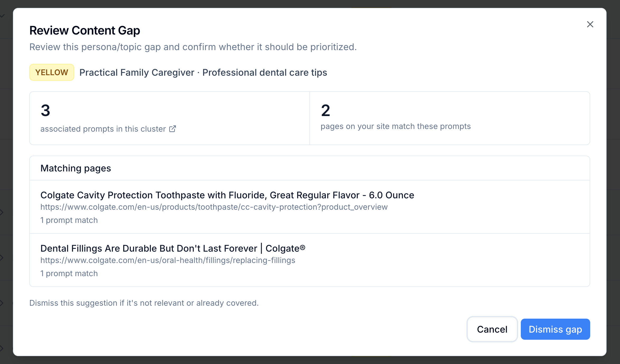Click the 'Dismiss this suggestion' hint text
The image size is (620, 364).
click(x=144, y=303)
